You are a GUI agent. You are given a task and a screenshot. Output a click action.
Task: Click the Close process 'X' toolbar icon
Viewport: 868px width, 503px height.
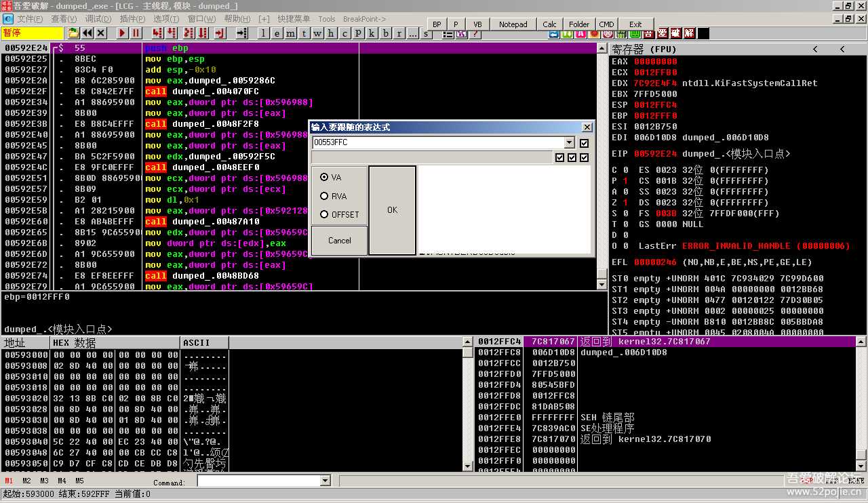coord(101,33)
